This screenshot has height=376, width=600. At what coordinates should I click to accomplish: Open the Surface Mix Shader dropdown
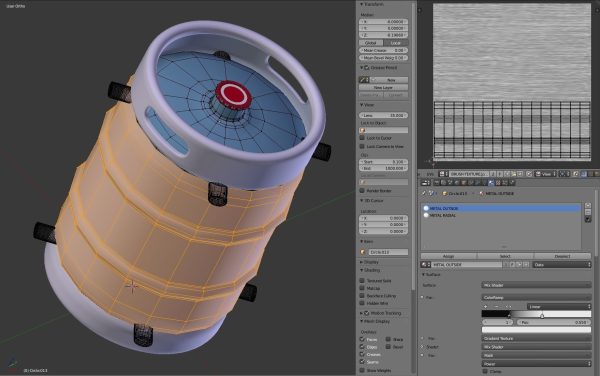[x=536, y=285]
